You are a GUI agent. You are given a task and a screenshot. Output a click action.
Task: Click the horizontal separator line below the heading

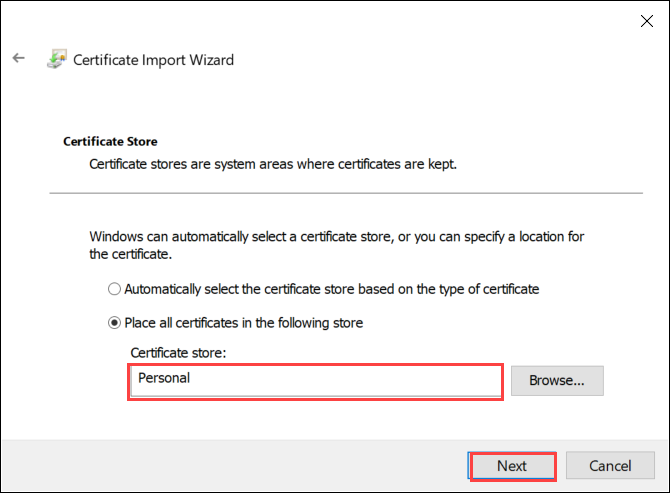pyautogui.click(x=346, y=193)
